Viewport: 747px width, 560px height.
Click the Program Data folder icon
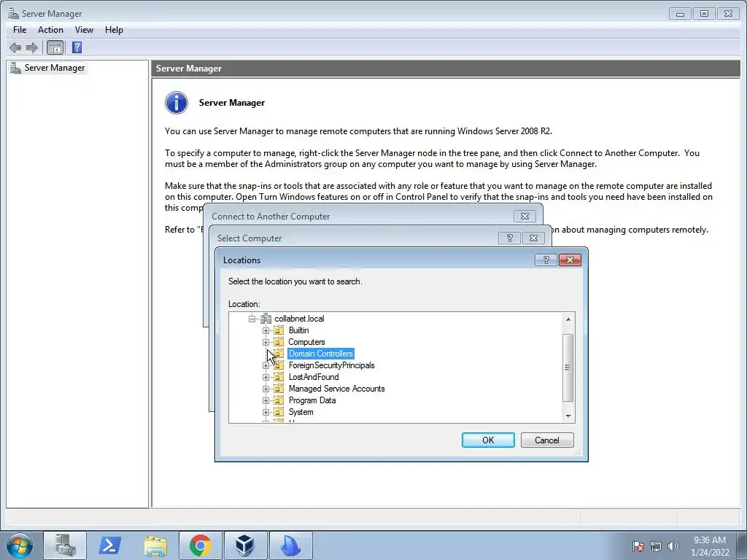tap(279, 400)
